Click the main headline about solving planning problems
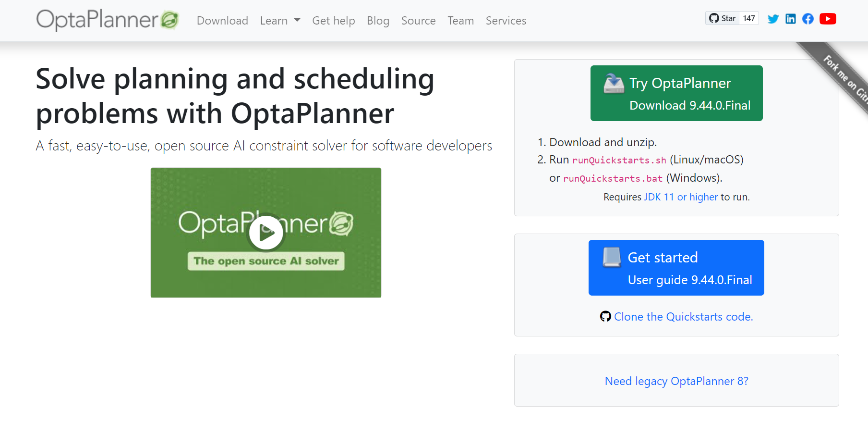This screenshot has width=868, height=422. 235,96
